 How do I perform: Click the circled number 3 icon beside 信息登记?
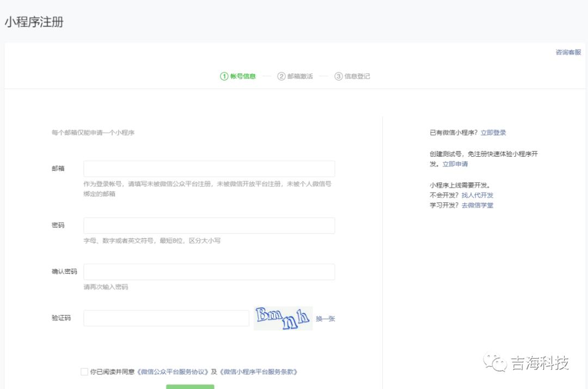click(x=339, y=76)
